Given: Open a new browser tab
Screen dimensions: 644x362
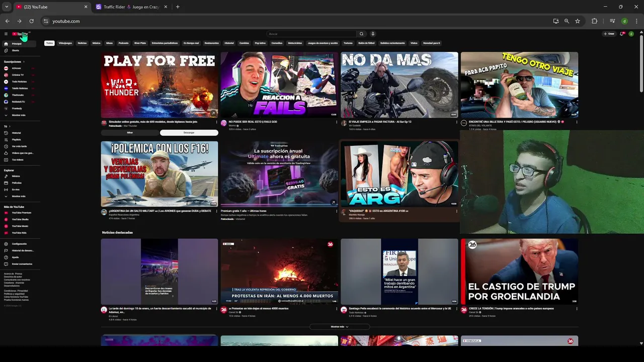Looking at the screenshot, I should [178, 7].
